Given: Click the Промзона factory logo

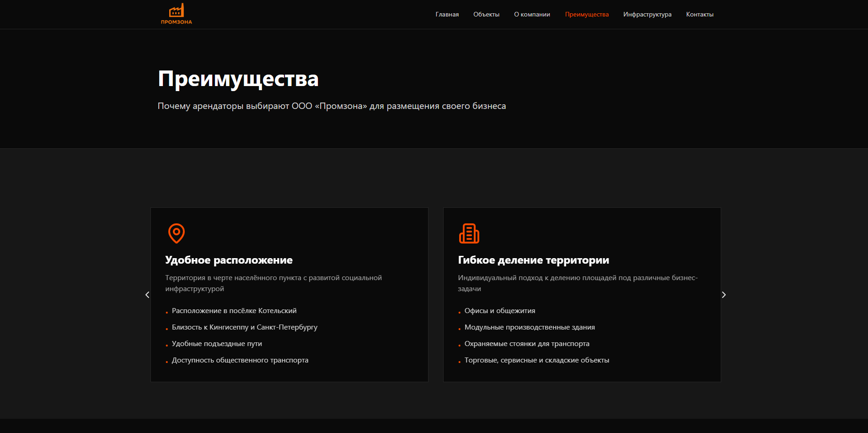Looking at the screenshot, I should pos(176,14).
